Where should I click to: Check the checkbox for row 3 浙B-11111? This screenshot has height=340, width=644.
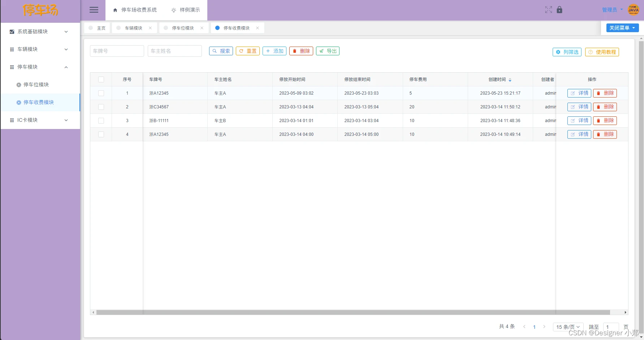tap(101, 121)
